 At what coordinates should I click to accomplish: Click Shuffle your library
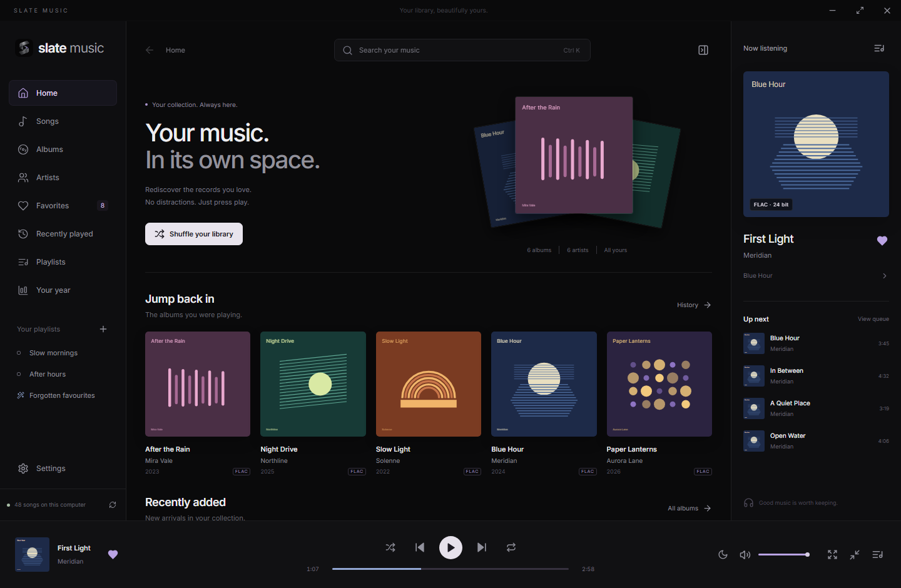(194, 234)
